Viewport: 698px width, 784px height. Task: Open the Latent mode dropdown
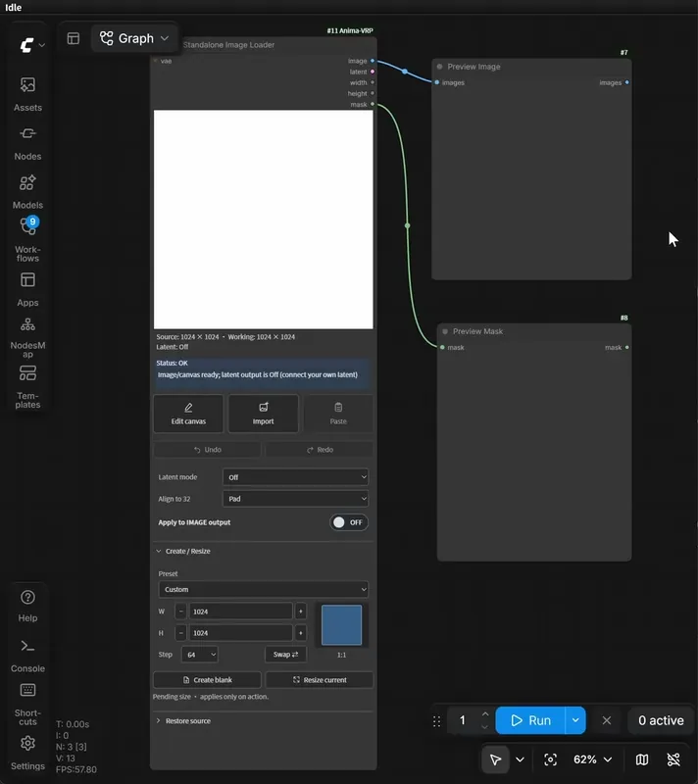point(295,477)
